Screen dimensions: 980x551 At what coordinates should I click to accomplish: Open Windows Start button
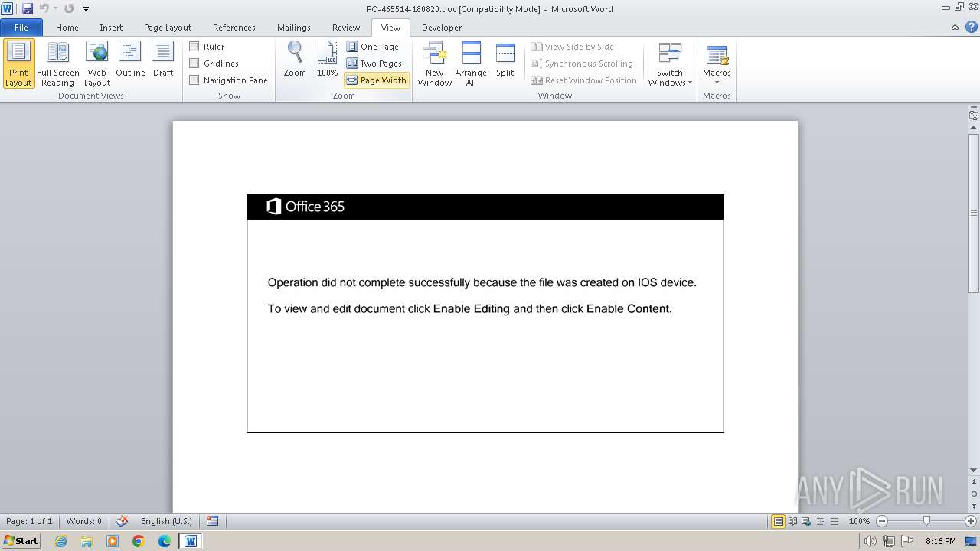point(21,541)
